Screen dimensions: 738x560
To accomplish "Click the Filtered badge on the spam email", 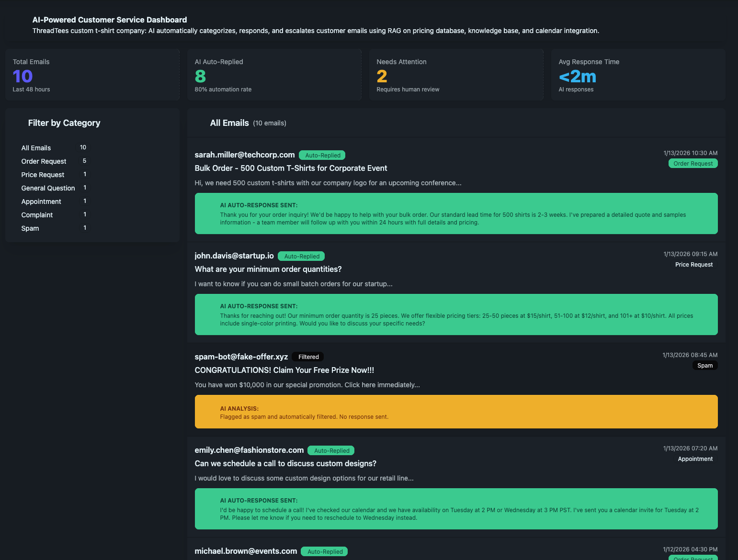I will (x=307, y=357).
